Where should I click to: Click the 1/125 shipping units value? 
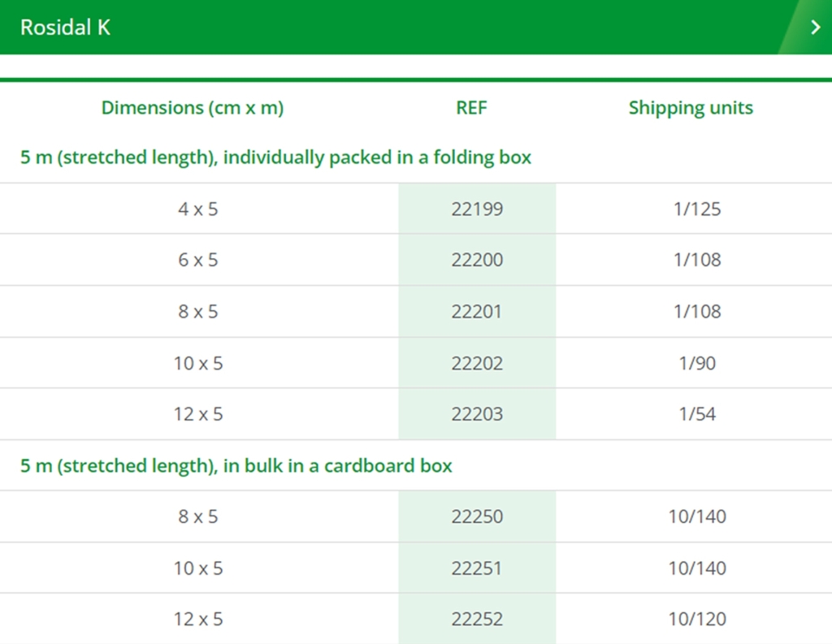(697, 209)
